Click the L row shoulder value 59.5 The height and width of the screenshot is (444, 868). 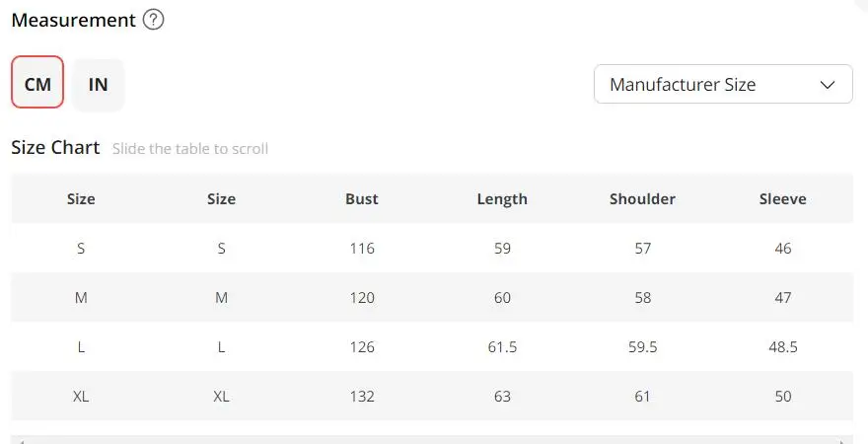pyautogui.click(x=642, y=346)
